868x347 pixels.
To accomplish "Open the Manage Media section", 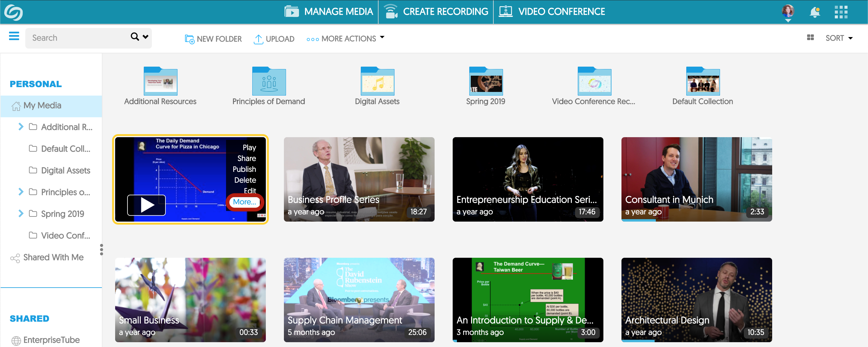I will point(328,11).
